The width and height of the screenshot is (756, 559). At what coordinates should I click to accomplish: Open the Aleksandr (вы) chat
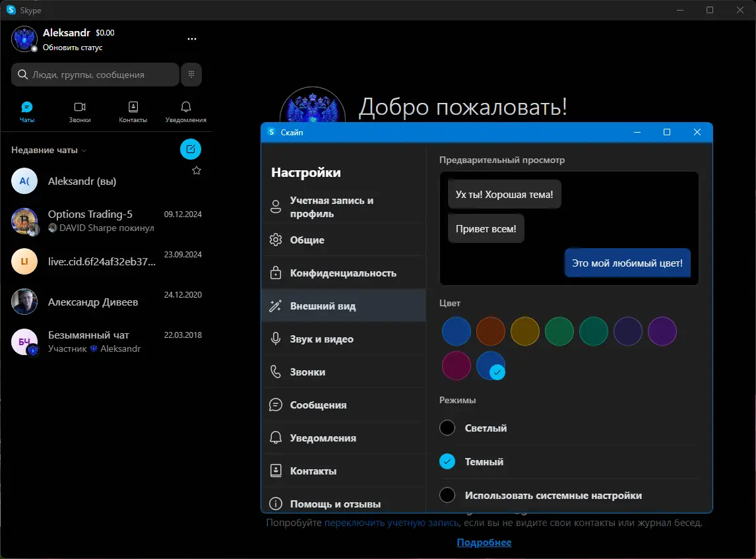pos(106,181)
